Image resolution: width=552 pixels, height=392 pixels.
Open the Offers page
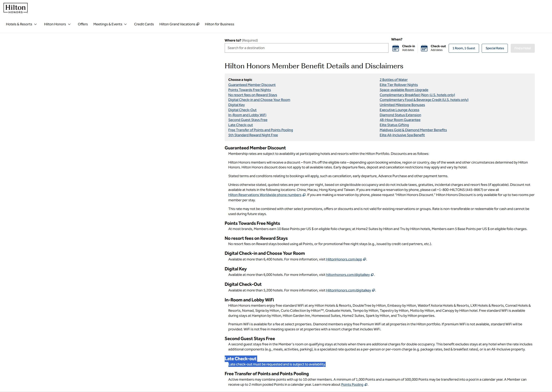pyautogui.click(x=83, y=24)
